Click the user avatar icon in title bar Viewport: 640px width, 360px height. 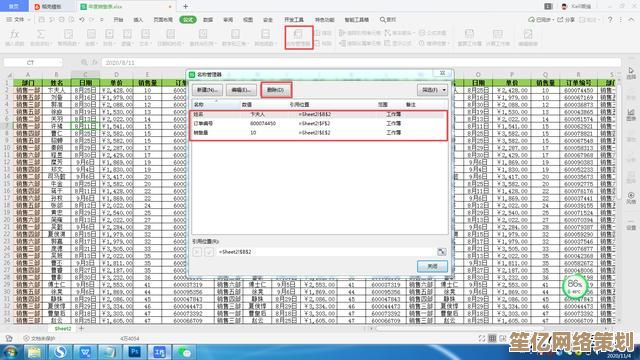tap(564, 7)
